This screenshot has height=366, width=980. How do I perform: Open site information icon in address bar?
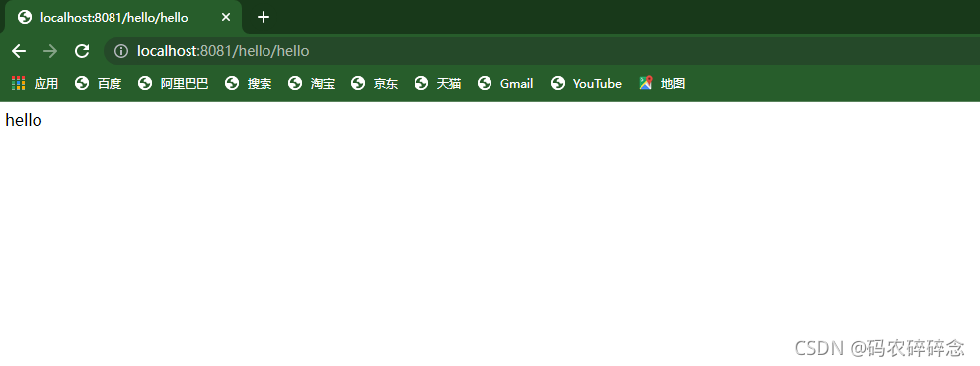click(x=121, y=51)
